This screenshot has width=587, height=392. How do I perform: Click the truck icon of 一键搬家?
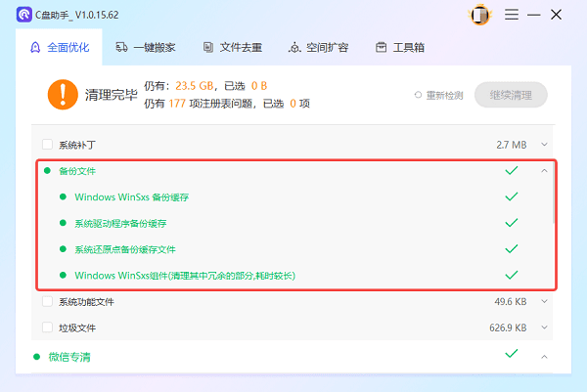[x=121, y=47]
